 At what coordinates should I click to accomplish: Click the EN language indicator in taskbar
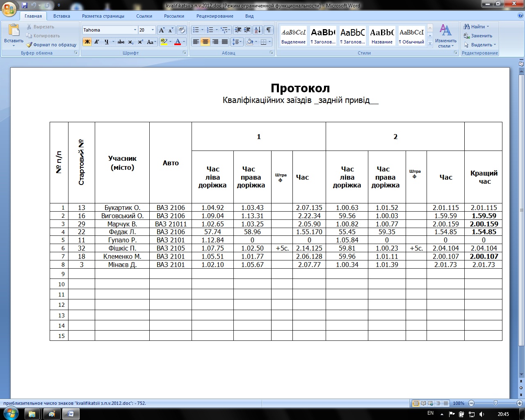(x=430, y=413)
